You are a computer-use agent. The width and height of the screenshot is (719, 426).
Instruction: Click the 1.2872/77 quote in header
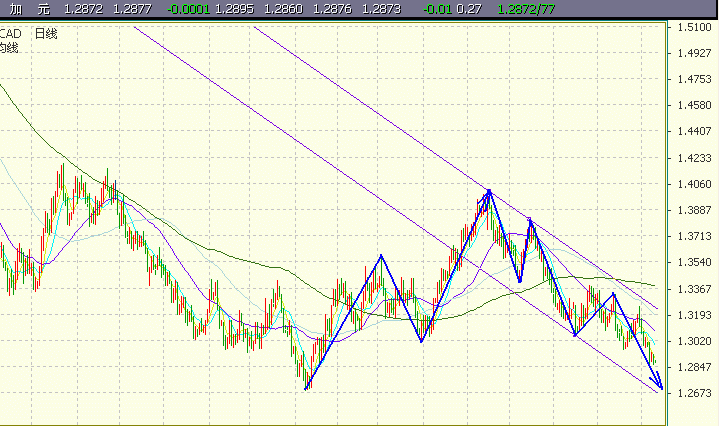point(526,9)
